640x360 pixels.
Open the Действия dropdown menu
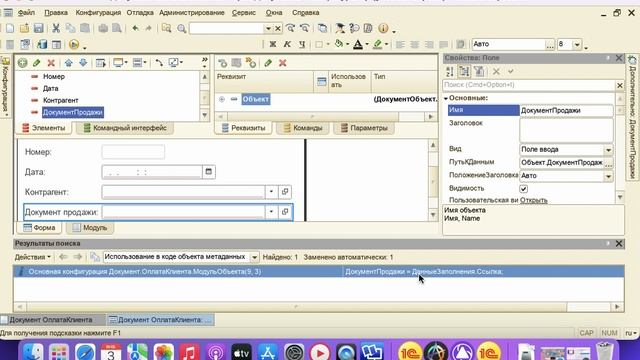[33, 257]
